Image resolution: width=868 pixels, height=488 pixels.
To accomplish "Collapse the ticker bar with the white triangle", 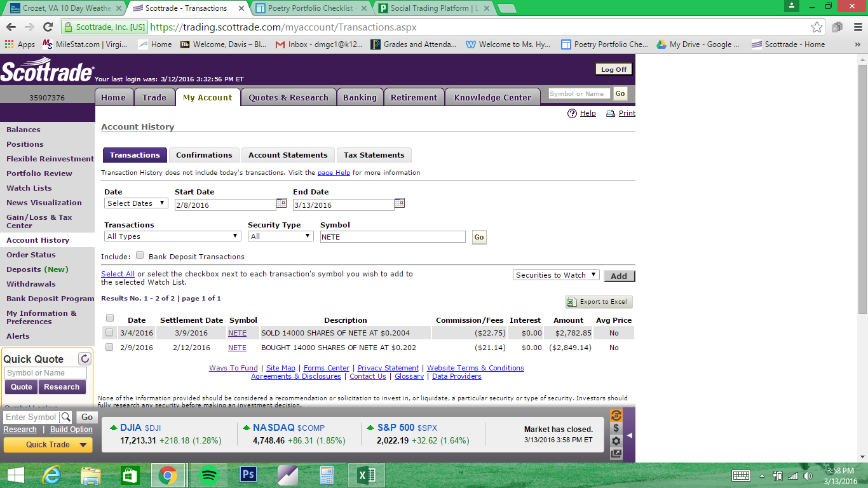I will (629, 435).
